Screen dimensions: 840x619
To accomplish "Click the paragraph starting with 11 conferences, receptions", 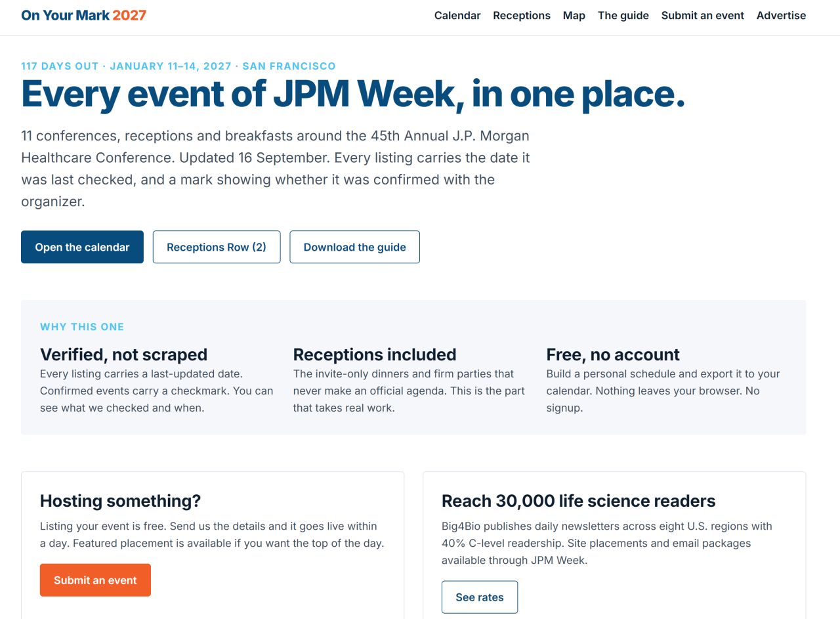I will (276, 169).
